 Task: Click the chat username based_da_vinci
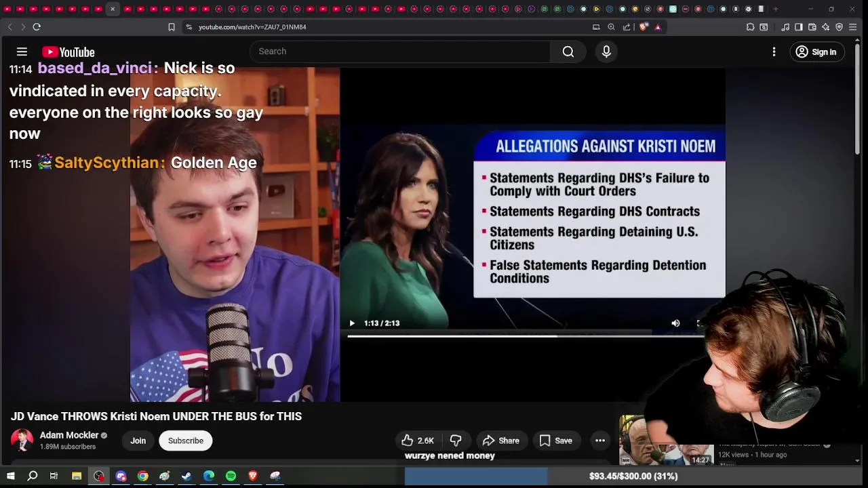[x=95, y=68]
